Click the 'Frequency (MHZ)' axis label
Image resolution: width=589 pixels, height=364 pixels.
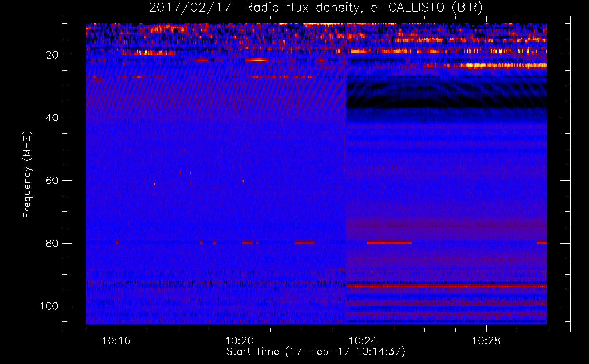(x=28, y=175)
